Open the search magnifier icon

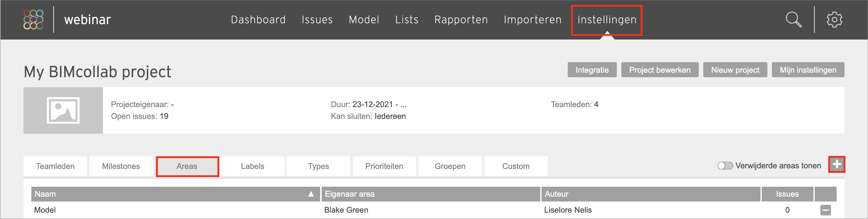point(794,20)
